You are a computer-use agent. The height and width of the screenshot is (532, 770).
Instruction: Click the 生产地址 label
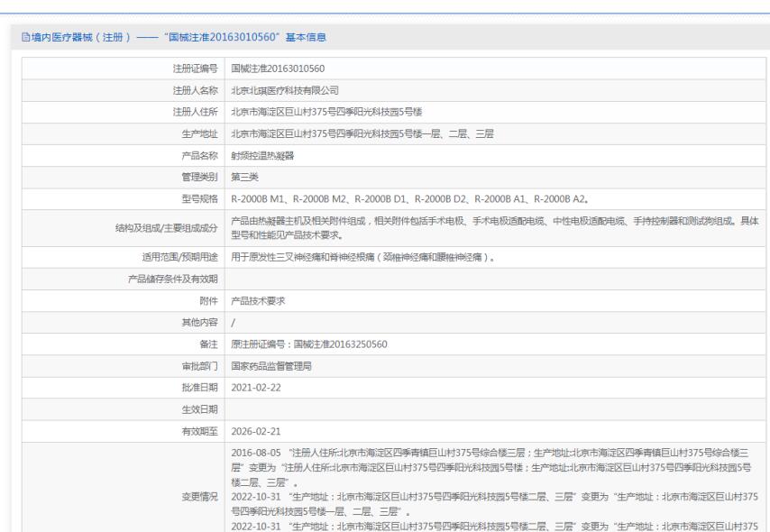coord(199,133)
